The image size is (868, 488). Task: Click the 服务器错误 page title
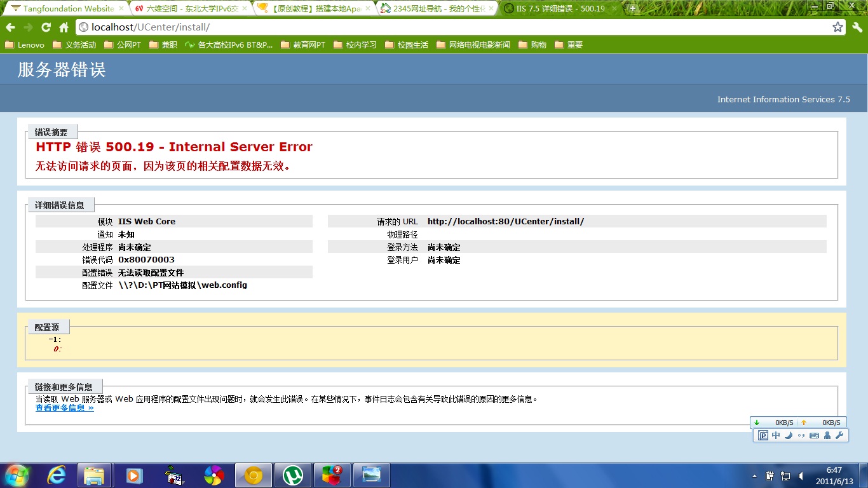[62, 70]
